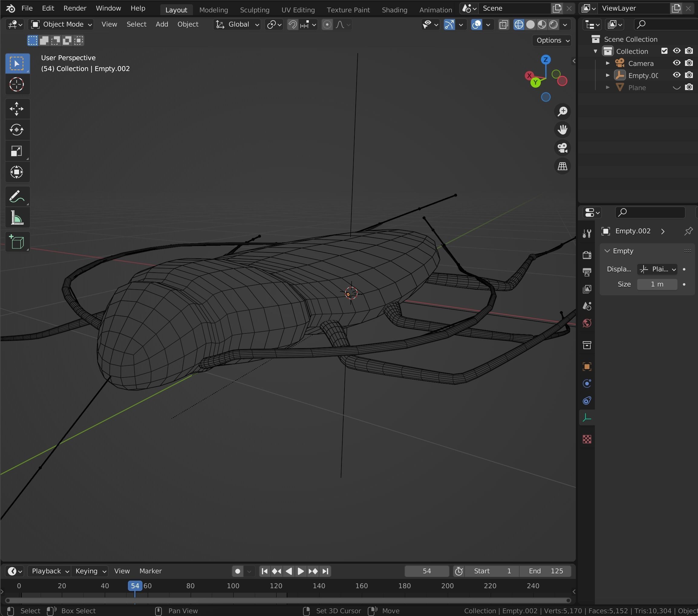Expand the Plane item in outliner

tap(608, 88)
